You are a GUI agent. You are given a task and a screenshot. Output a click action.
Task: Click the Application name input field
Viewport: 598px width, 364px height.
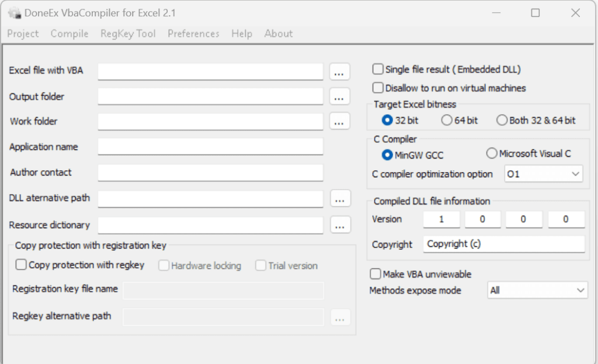[210, 146]
